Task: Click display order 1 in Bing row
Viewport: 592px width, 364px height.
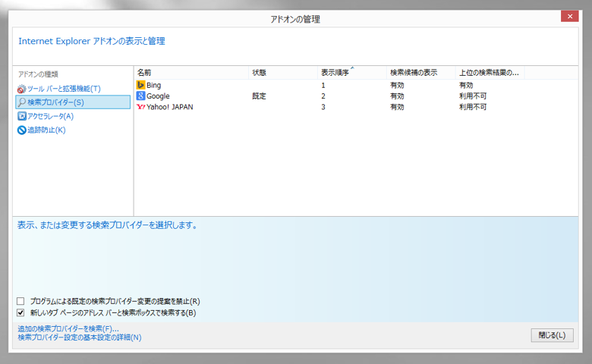Action: [323, 85]
